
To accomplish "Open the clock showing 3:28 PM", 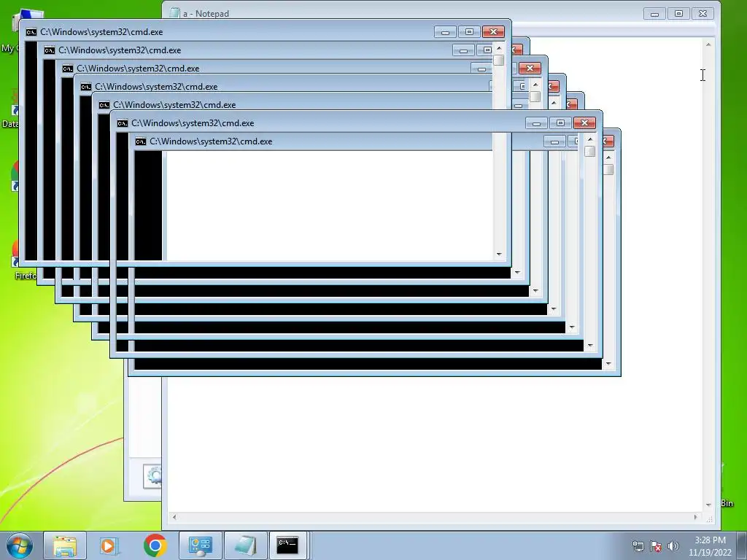I will click(x=710, y=546).
